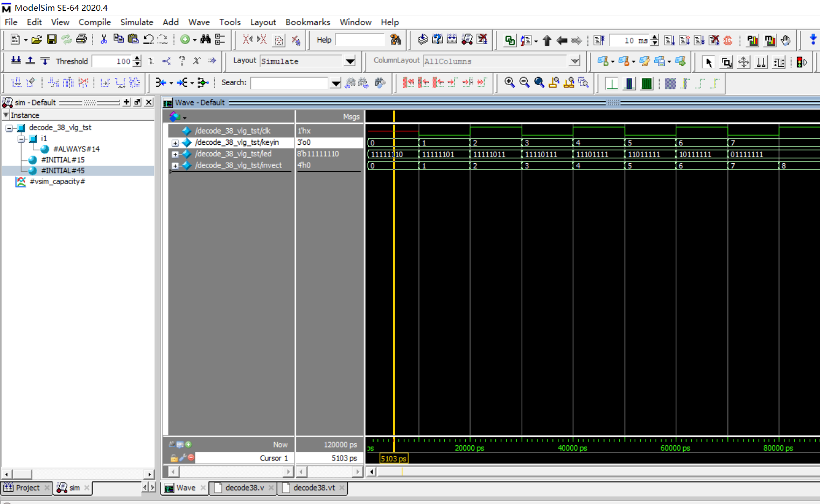Click the Zoom Full magnifier icon
The height and width of the screenshot is (504, 820).
tap(539, 82)
